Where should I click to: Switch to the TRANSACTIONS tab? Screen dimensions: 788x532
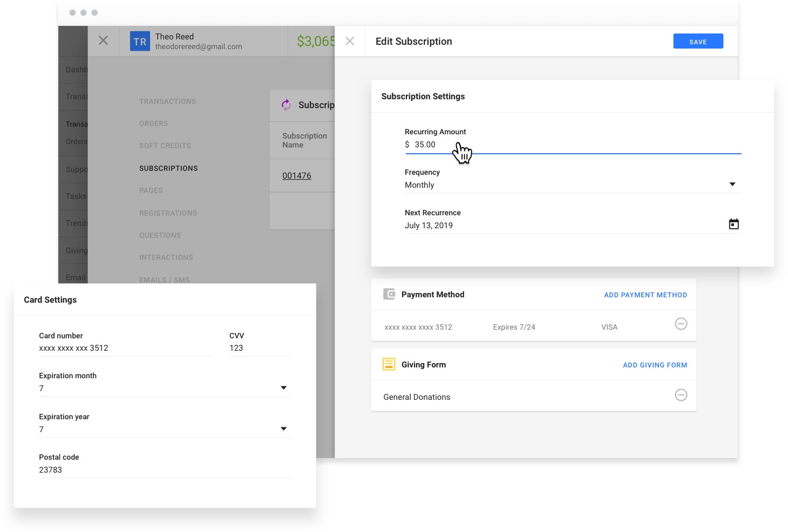(167, 101)
